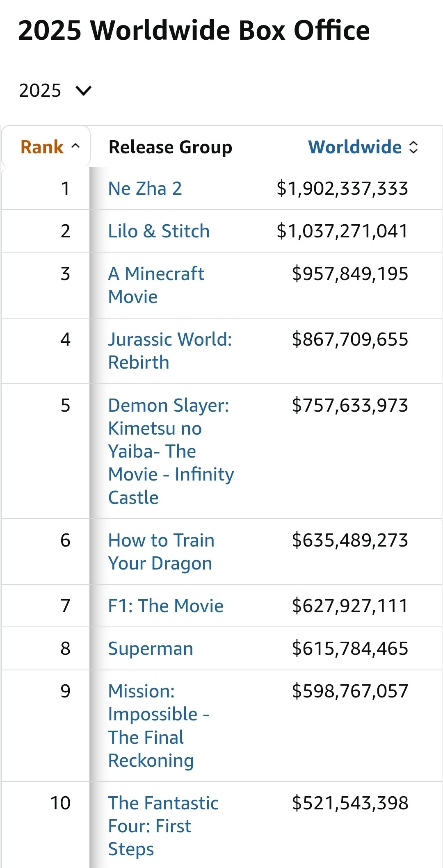Click the chevron beside the 2025 selector
443x868 pixels.
(84, 90)
